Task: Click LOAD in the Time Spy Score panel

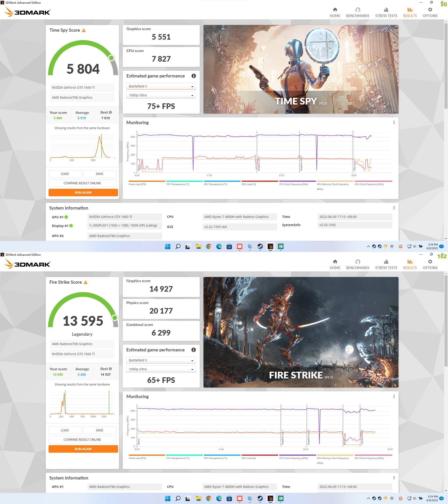Action: [65, 174]
